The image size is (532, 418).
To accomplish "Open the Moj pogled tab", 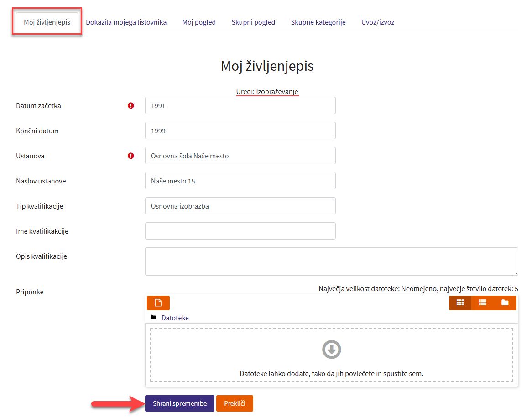I will (199, 22).
